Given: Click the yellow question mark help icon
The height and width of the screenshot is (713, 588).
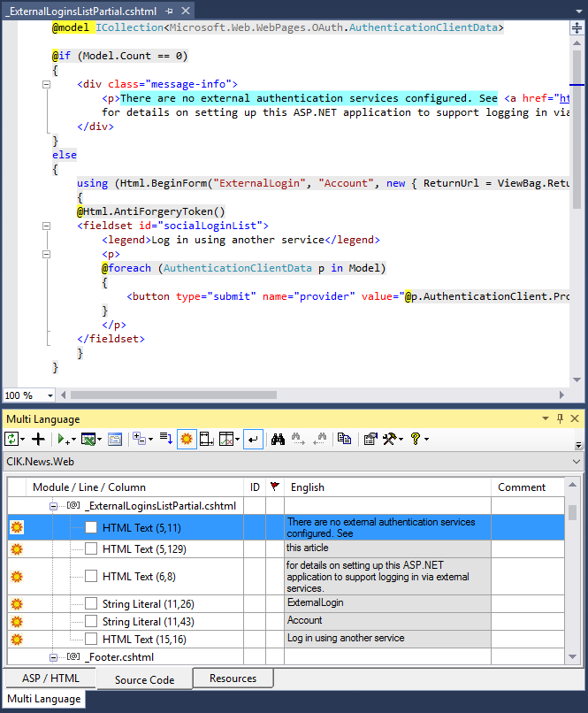Looking at the screenshot, I should [x=415, y=439].
